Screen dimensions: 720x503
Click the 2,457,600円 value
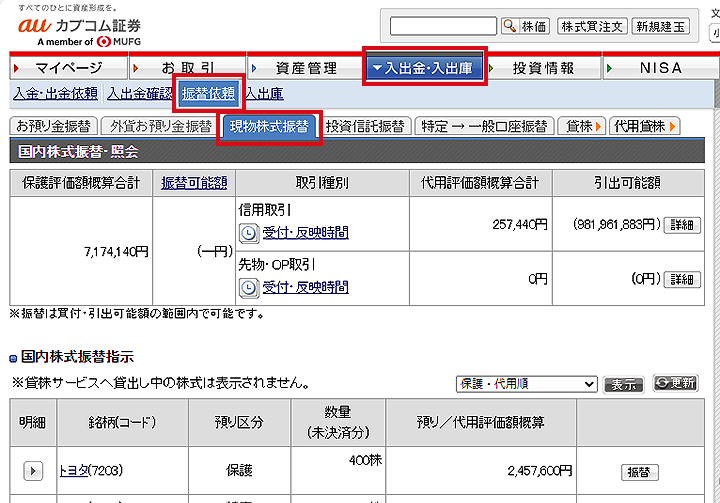pos(540,471)
